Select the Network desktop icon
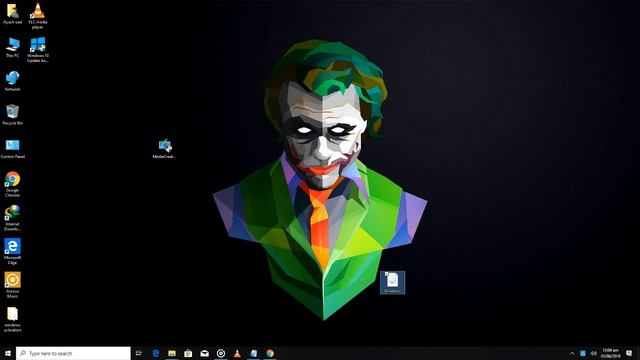This screenshot has height=360, width=640. click(x=12, y=81)
